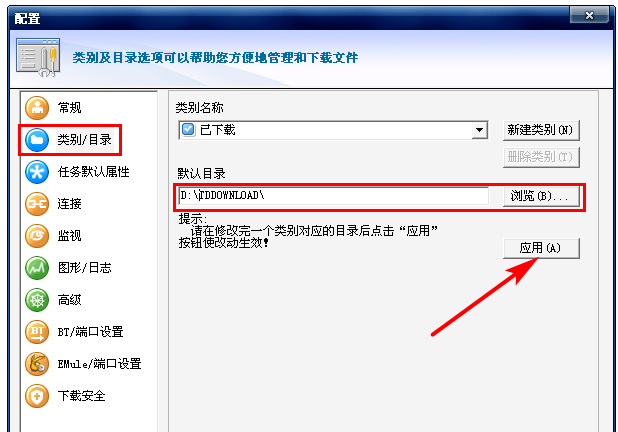Open the 监视 eye icon

[37, 236]
